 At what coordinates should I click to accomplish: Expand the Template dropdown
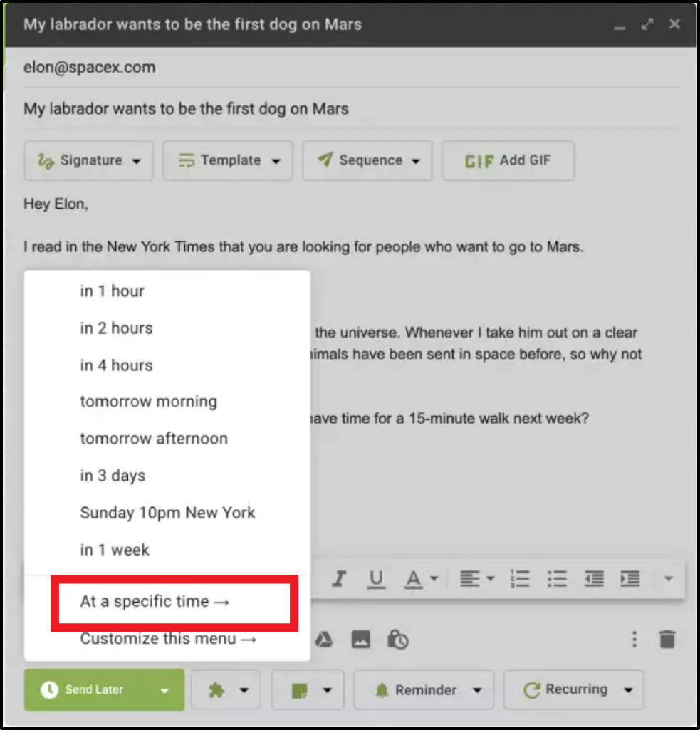click(x=229, y=161)
